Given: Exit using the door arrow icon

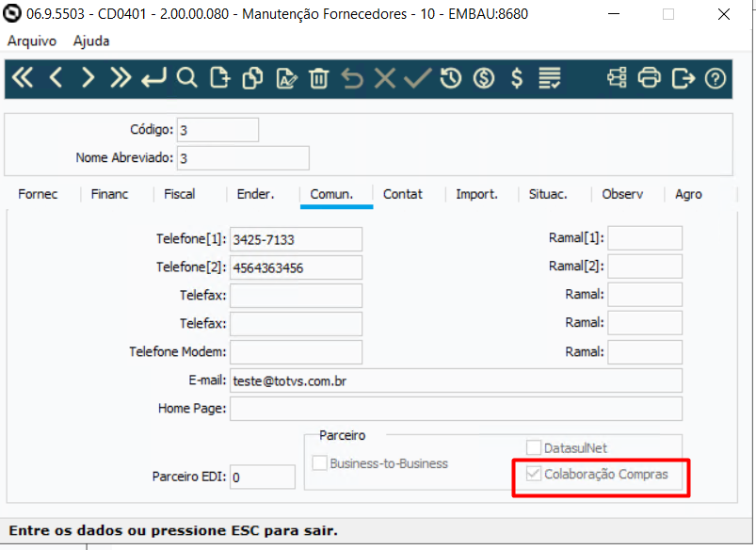Looking at the screenshot, I should point(684,77).
